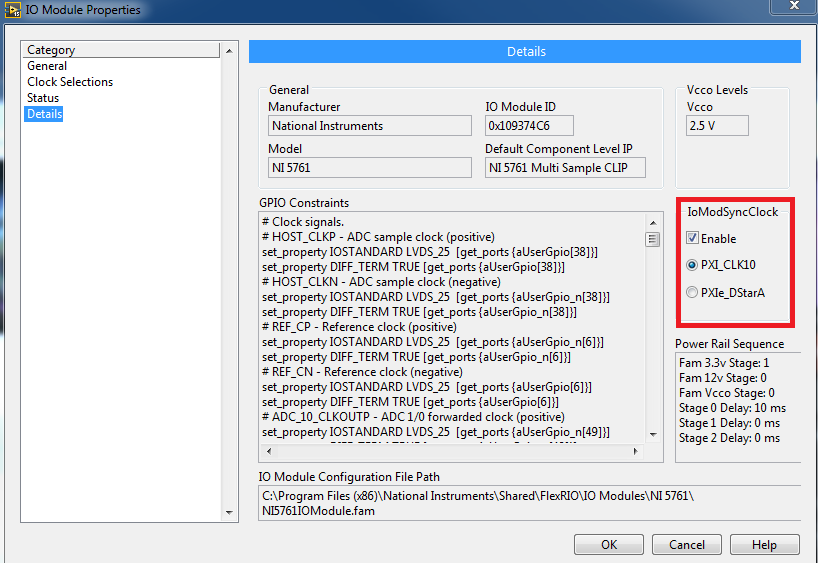The height and width of the screenshot is (563, 818).
Task: Click the Manufacturer field National Instruments
Action: [x=369, y=126]
